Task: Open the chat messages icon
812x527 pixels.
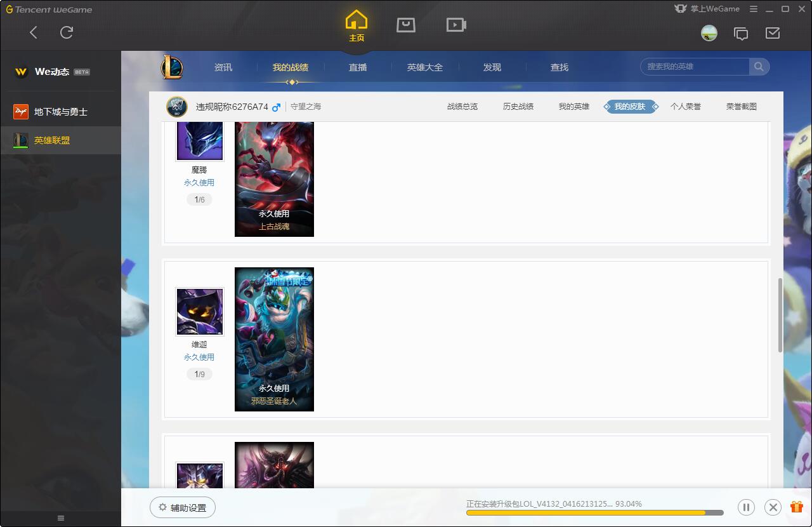Action: pos(740,34)
